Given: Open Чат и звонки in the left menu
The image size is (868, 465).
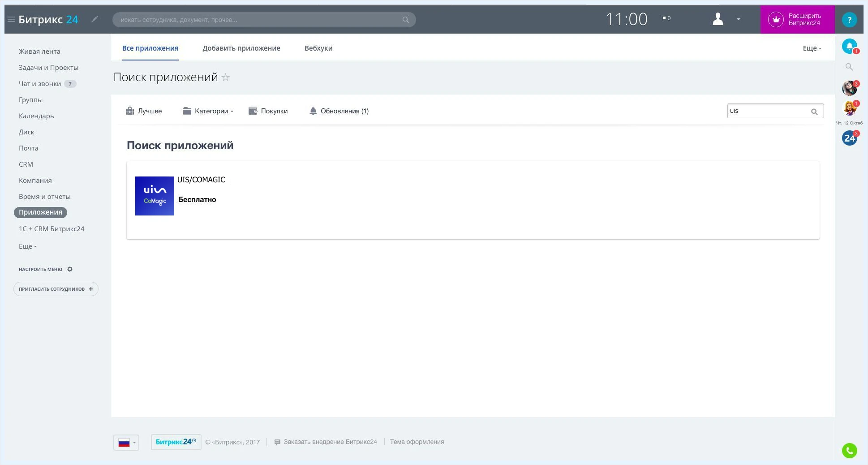Looking at the screenshot, I should click(x=40, y=84).
